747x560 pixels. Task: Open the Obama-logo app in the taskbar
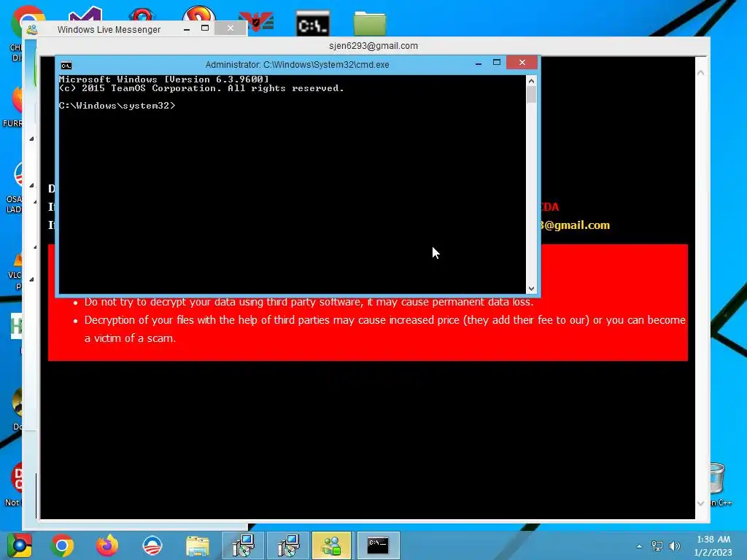pos(152,545)
